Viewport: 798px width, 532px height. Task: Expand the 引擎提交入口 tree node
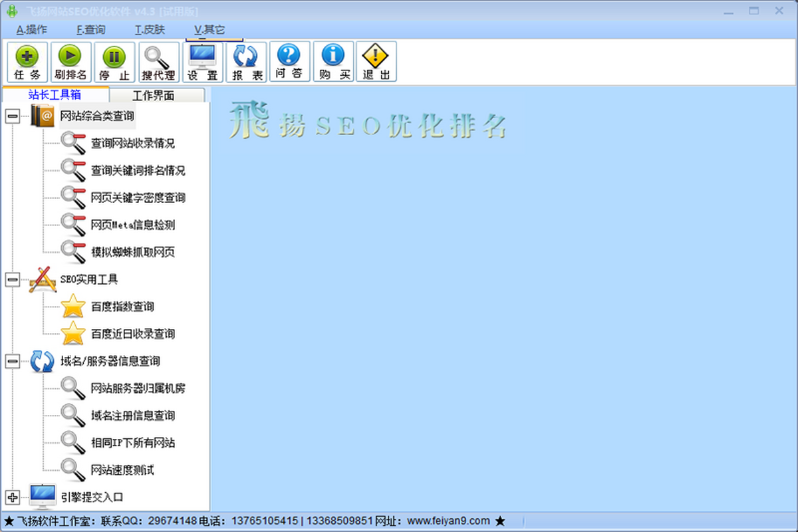point(12,497)
